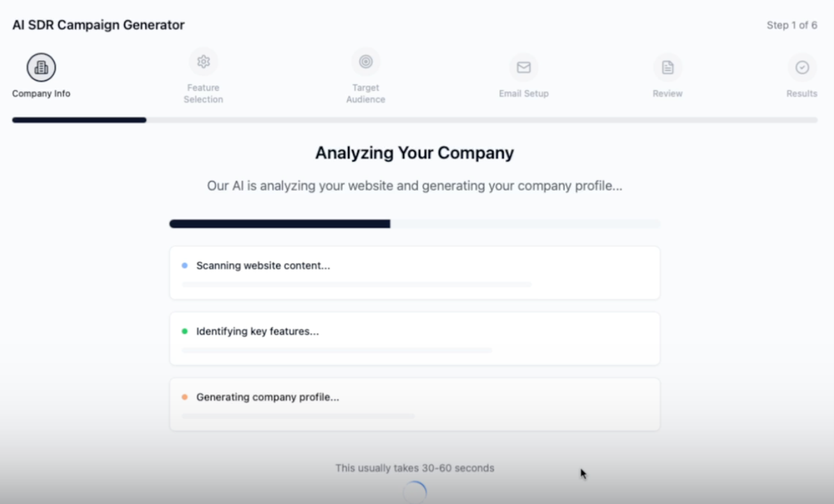Select the Feature Selection step label
This screenshot has width=834, height=504.
(203, 94)
